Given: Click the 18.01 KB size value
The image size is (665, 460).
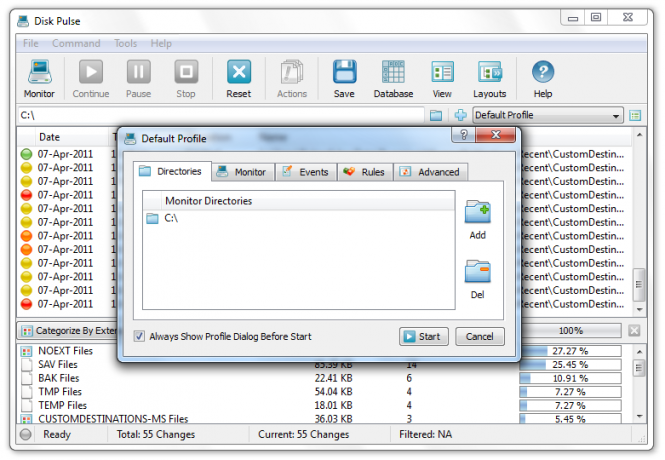Looking at the screenshot, I should click(x=333, y=405).
